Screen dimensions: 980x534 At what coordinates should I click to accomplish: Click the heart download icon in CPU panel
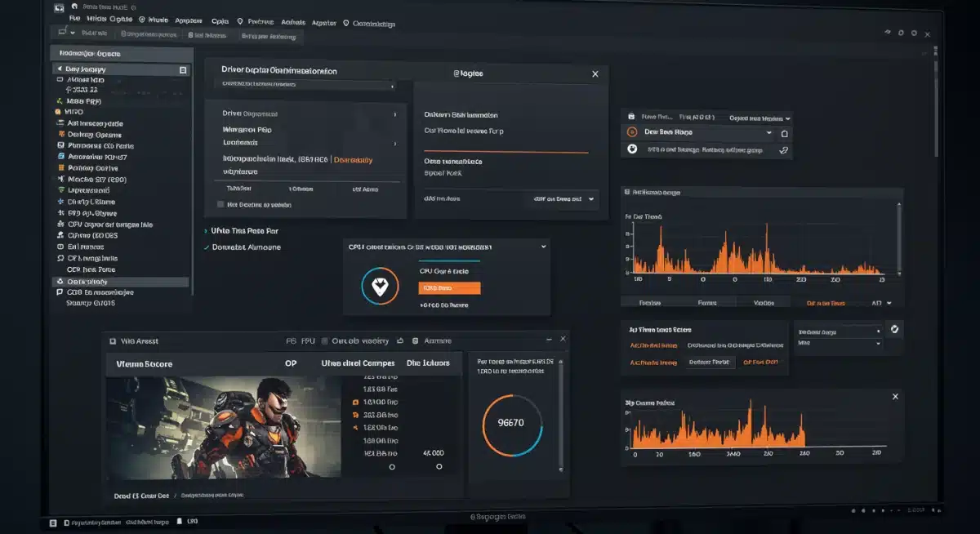pos(379,287)
